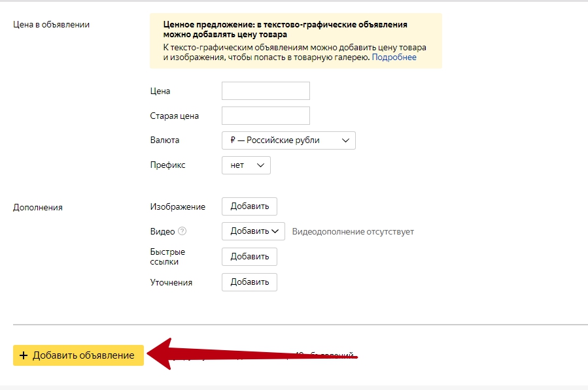
Task: Click the Префикс field label
Action: coord(167,165)
